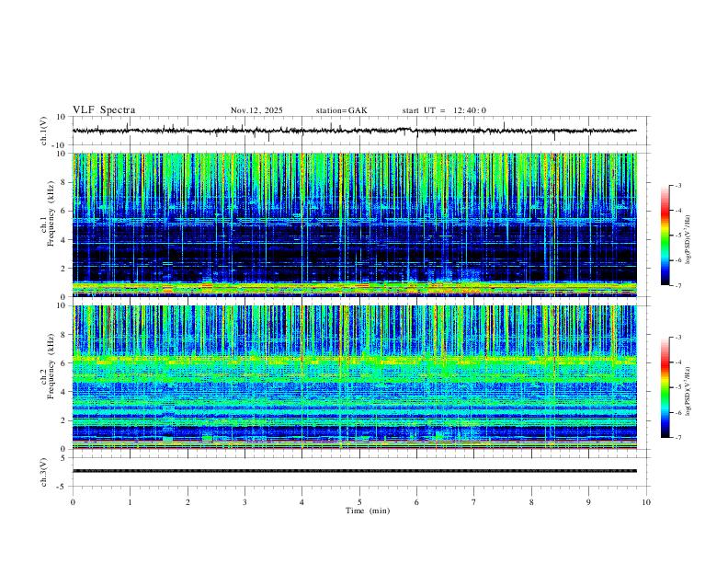The width and height of the screenshot is (728, 563).
Task: Select the date 'Nov.12, 2025'
Action: coord(256,110)
